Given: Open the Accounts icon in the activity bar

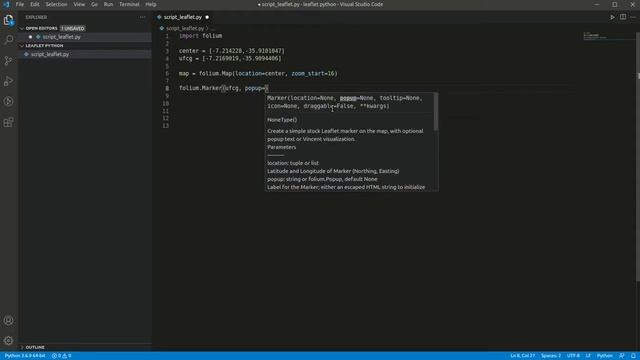Looking at the screenshot, I should click(x=9, y=320).
